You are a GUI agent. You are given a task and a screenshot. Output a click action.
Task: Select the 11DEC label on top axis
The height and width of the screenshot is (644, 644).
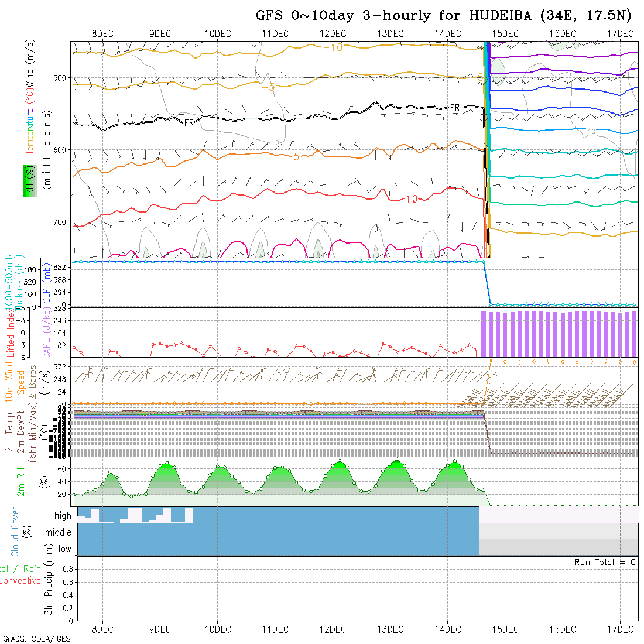click(275, 33)
